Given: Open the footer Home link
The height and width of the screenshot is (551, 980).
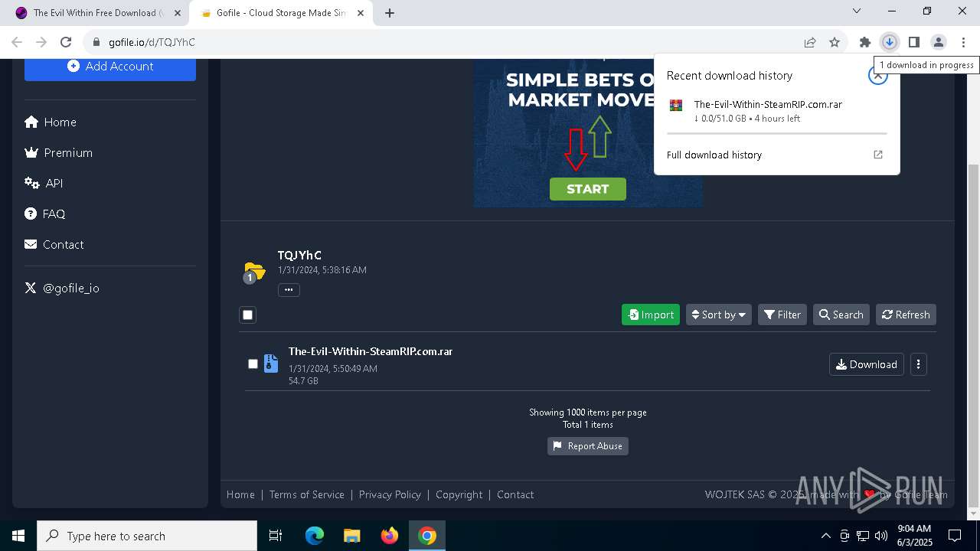Looking at the screenshot, I should pyautogui.click(x=240, y=494).
